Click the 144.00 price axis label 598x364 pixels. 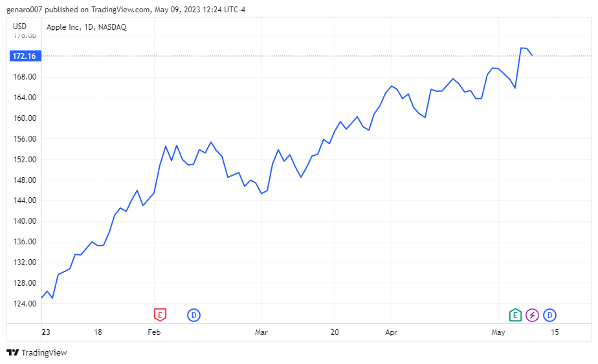click(x=25, y=200)
